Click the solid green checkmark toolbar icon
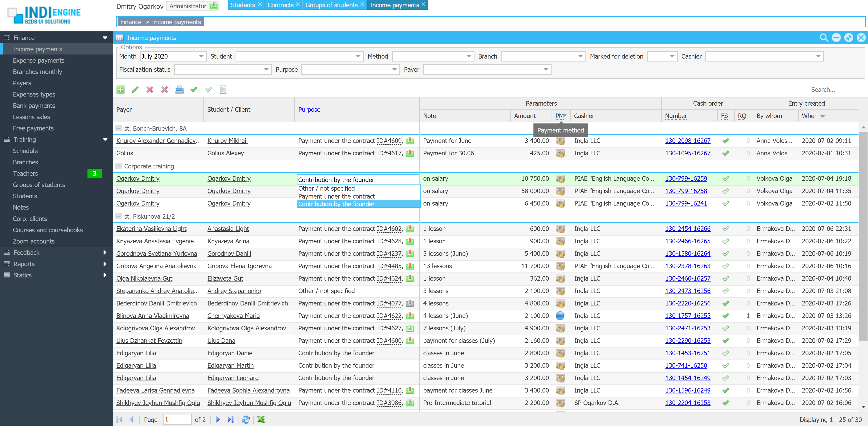 194,90
